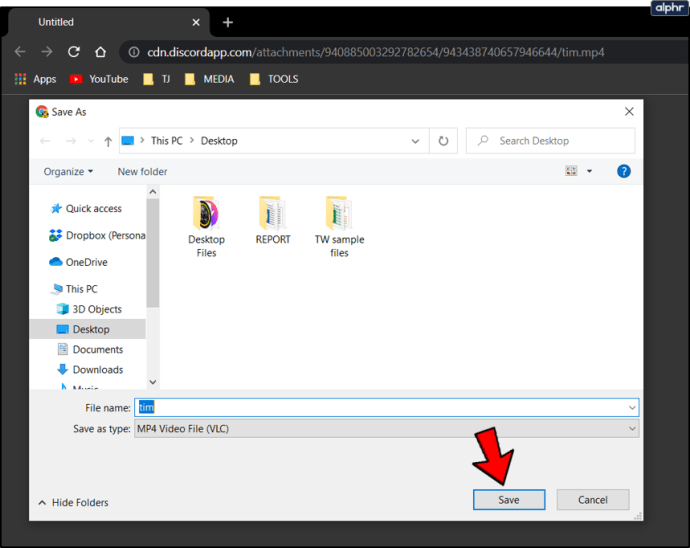690x548 pixels.
Task: Click the browser reload icon
Action: click(x=74, y=52)
